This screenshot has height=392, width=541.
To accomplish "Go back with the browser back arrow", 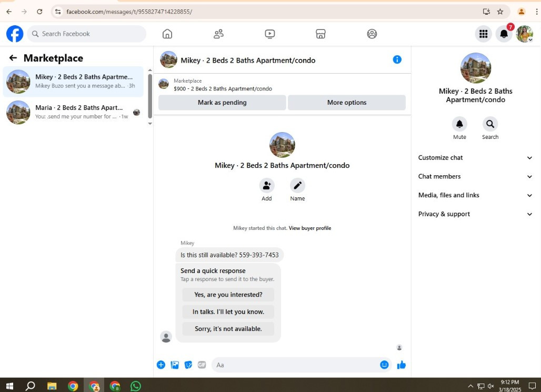I will point(9,12).
